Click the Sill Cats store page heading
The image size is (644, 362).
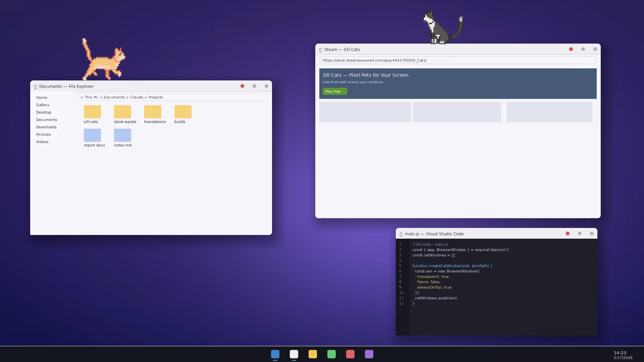tap(366, 75)
